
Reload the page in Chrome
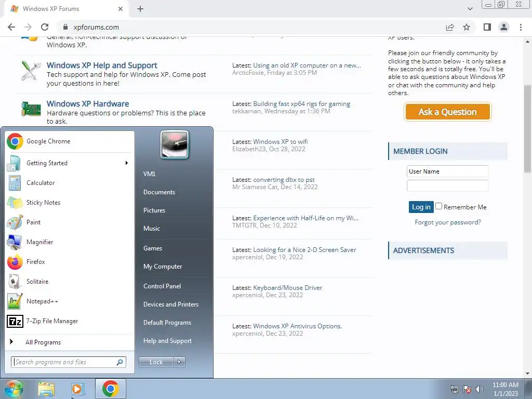pos(45,27)
